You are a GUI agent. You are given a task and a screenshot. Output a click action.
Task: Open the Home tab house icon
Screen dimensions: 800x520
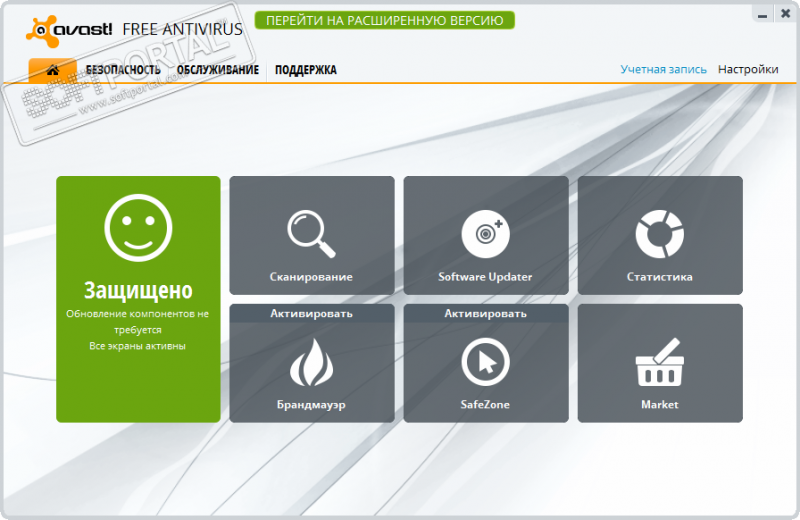tap(53, 70)
